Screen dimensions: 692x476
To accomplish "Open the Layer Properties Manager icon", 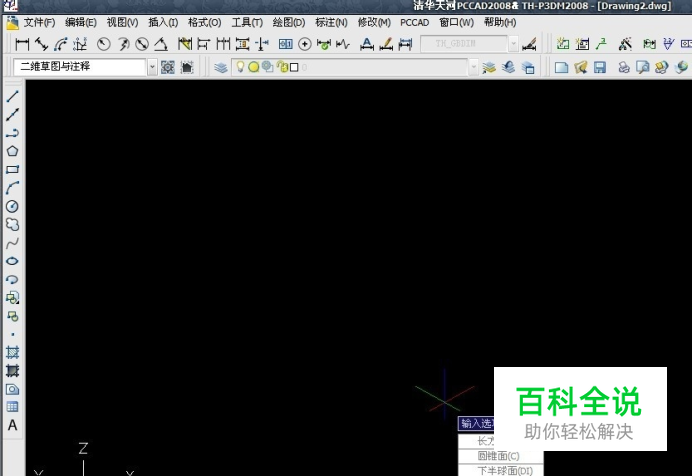I will tap(220, 67).
